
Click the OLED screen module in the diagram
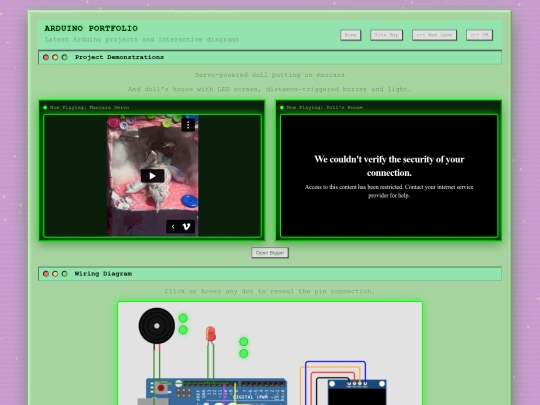coord(357,392)
